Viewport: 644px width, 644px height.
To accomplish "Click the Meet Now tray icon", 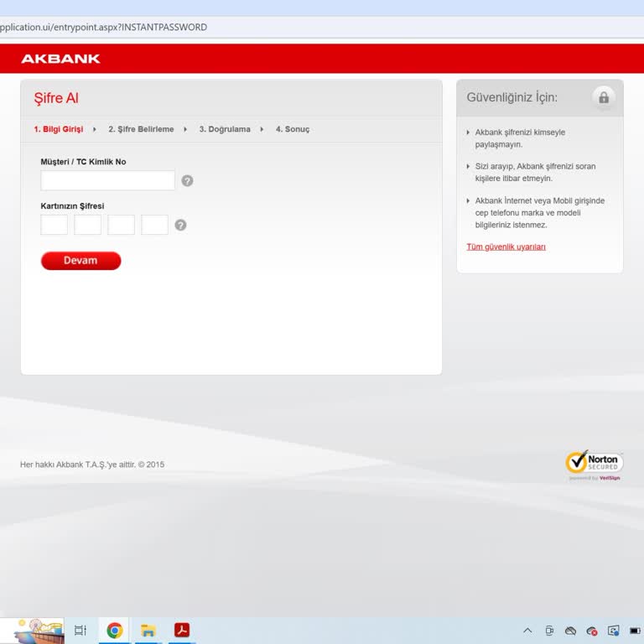I will coord(549,631).
